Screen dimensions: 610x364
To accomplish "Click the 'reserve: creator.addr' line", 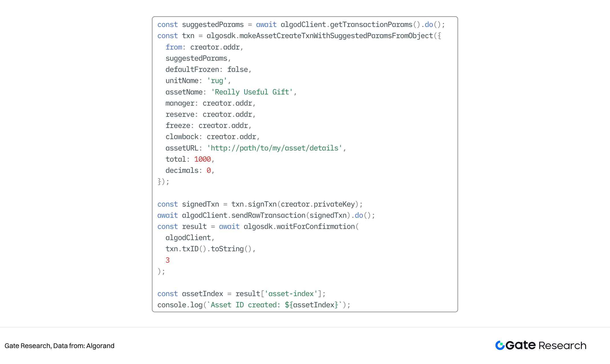I will [x=210, y=114].
